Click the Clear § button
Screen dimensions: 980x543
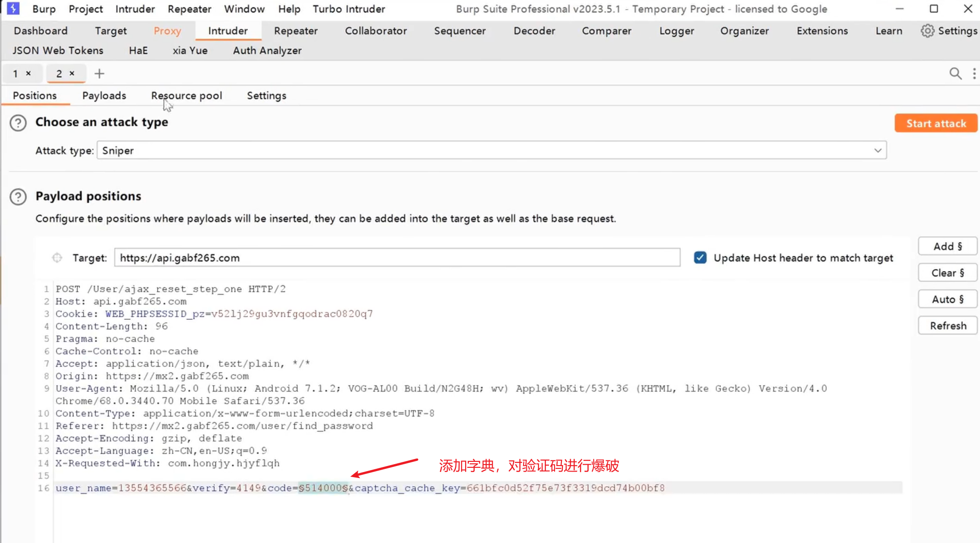point(947,273)
